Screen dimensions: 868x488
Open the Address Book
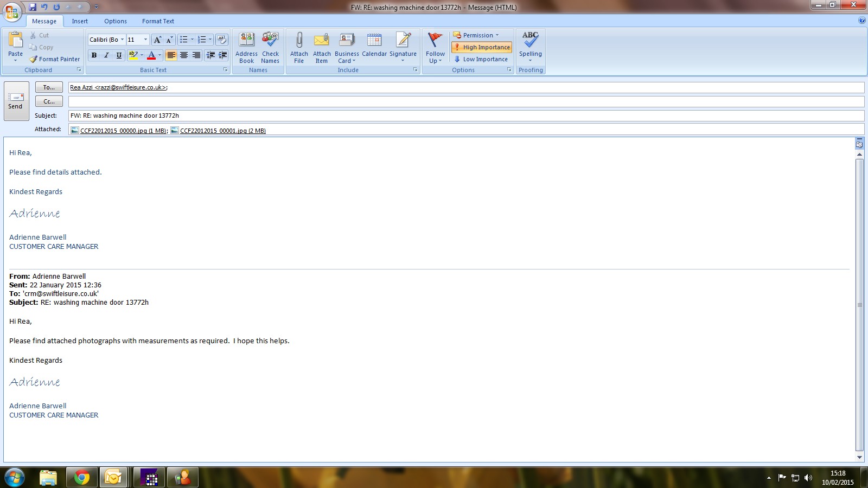pos(246,47)
